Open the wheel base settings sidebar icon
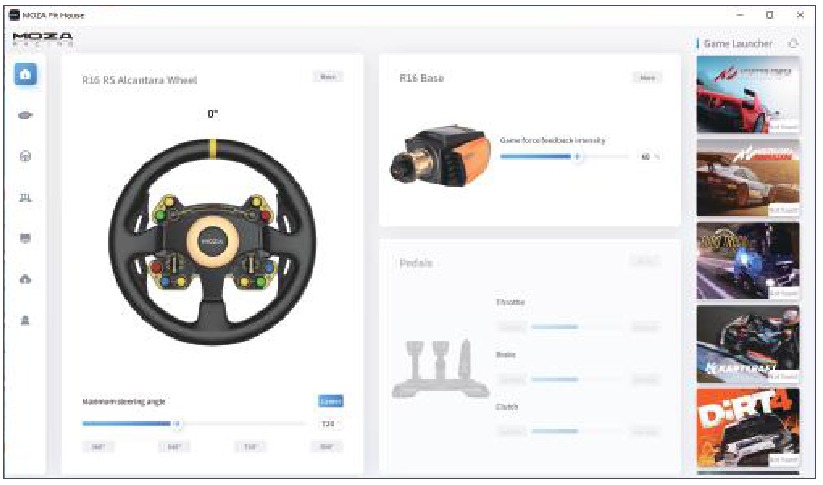The width and height of the screenshot is (823, 485). point(25,115)
